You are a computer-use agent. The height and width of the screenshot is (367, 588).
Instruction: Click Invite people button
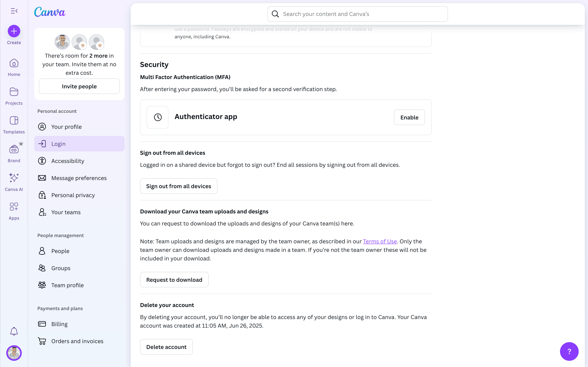pyautogui.click(x=79, y=86)
